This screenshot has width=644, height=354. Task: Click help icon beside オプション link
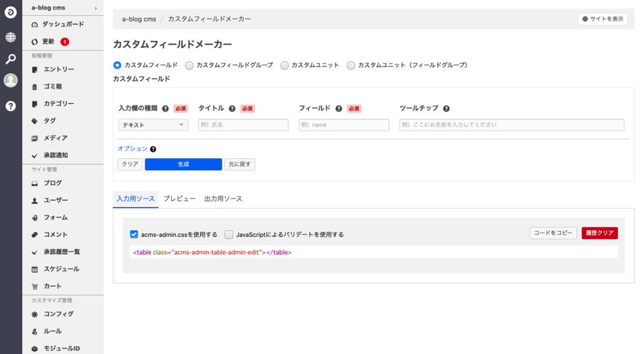[153, 149]
